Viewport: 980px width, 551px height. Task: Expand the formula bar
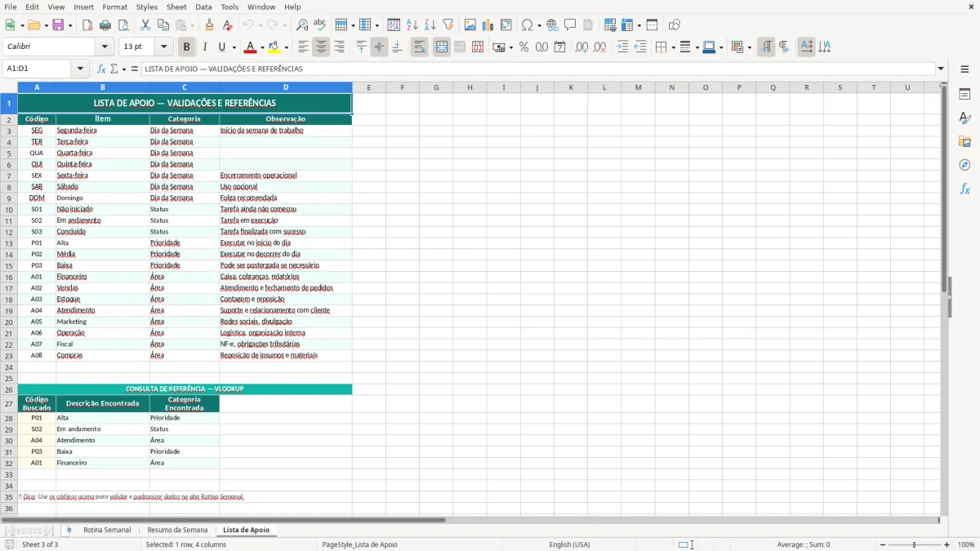[x=941, y=69]
